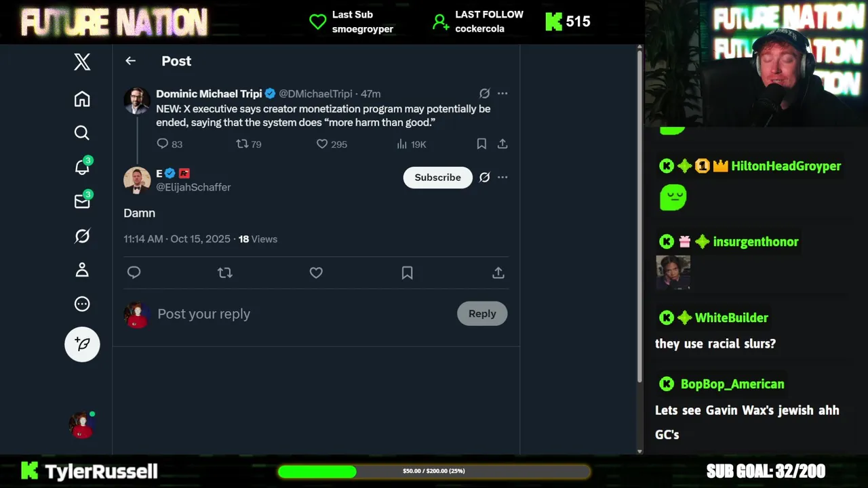Open the More circle menu in sidebar

click(x=82, y=304)
